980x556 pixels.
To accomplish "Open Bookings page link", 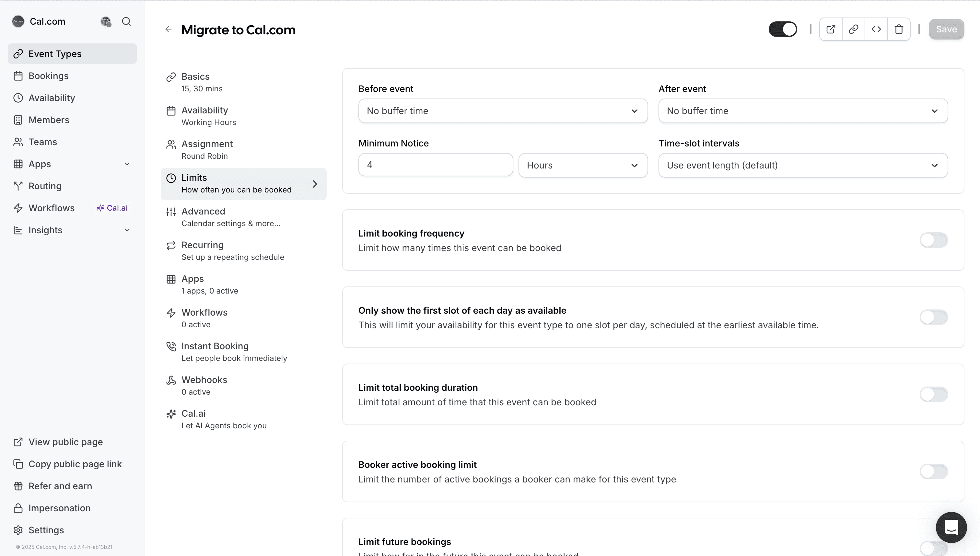I will [72, 76].
